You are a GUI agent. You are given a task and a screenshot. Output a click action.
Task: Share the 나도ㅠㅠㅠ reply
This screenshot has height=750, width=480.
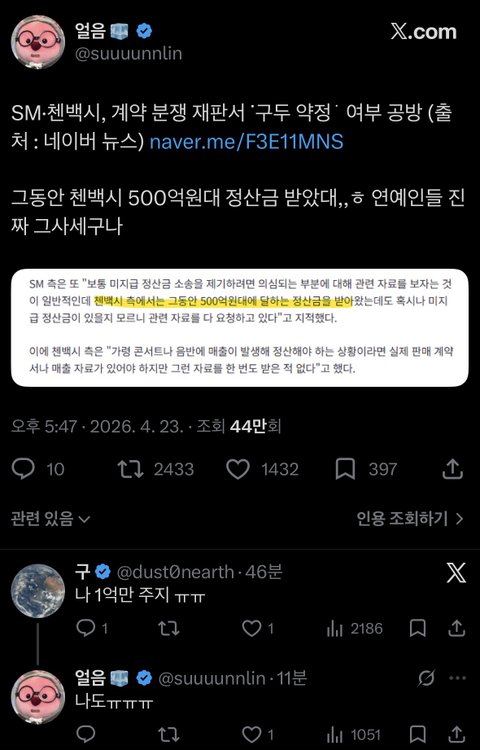[457, 735]
